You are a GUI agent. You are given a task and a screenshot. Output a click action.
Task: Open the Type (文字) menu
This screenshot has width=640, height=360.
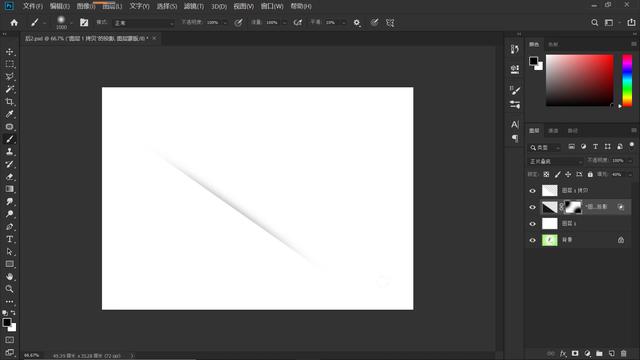pos(139,6)
